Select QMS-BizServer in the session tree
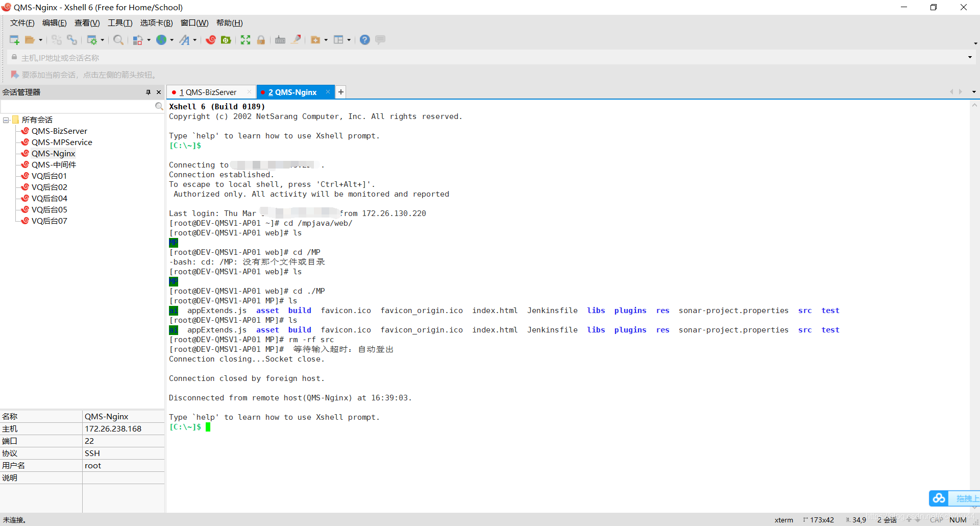Image resolution: width=980 pixels, height=526 pixels. point(59,131)
